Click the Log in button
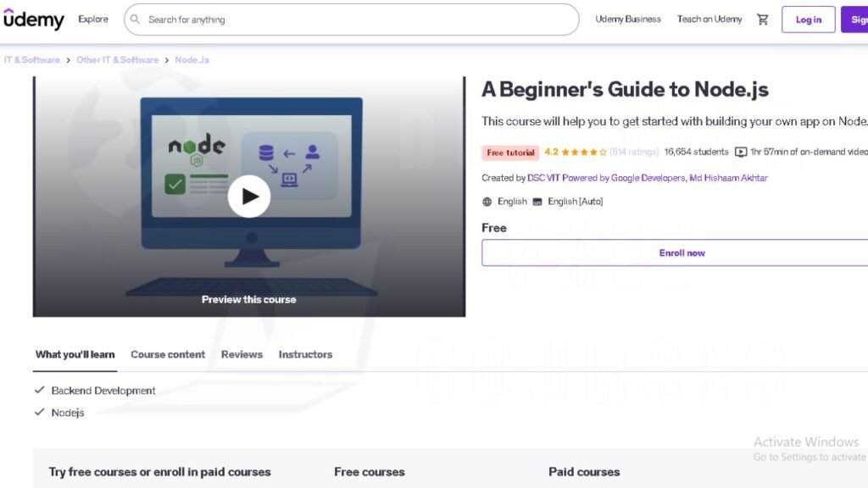This screenshot has height=488, width=868. [808, 19]
